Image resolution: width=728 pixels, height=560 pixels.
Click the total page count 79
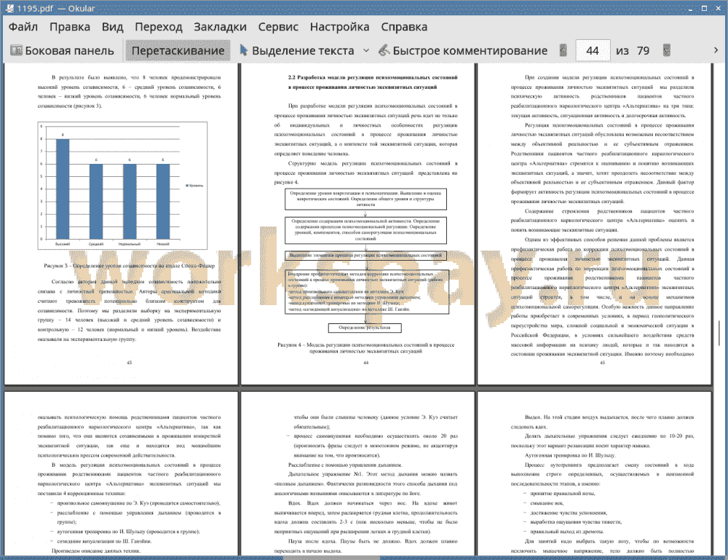tap(643, 50)
